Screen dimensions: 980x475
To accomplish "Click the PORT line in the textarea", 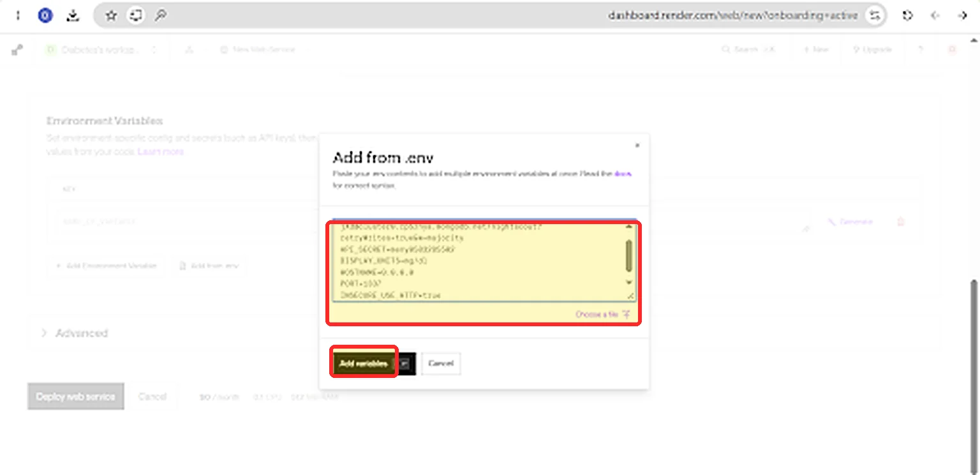I will coord(360,284).
